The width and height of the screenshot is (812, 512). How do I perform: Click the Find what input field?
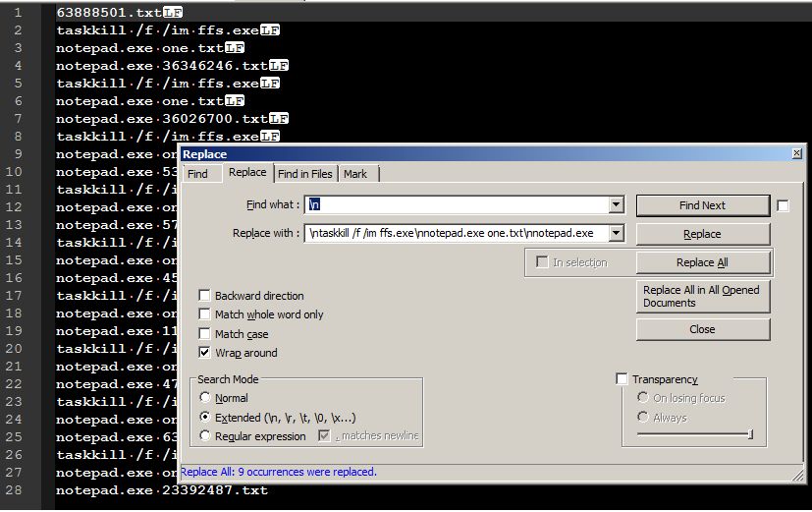[x=458, y=204]
